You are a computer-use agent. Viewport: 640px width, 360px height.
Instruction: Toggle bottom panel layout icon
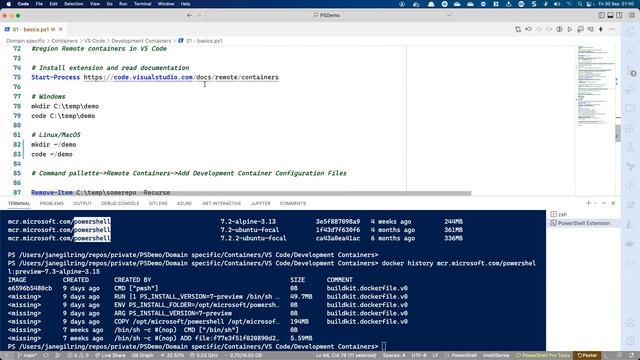610,15
